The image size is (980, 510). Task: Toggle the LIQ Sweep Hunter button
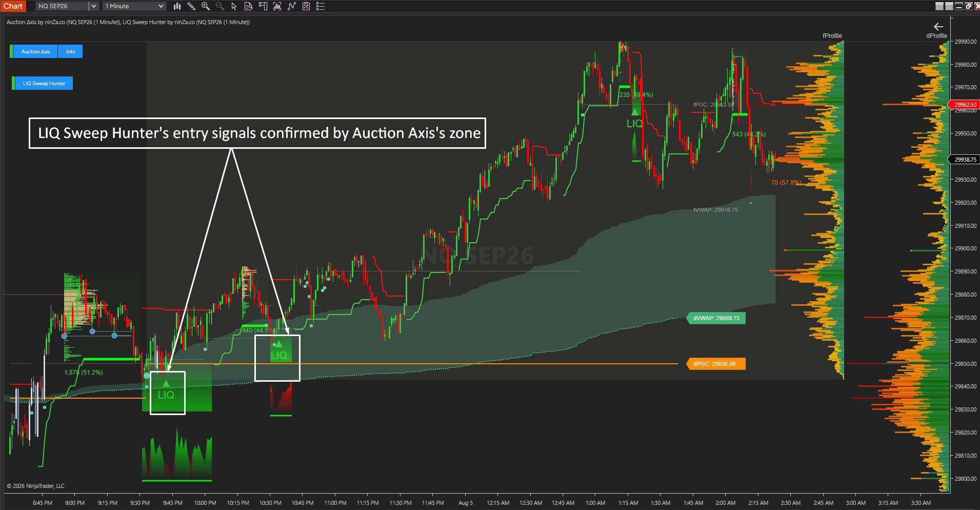pyautogui.click(x=44, y=83)
